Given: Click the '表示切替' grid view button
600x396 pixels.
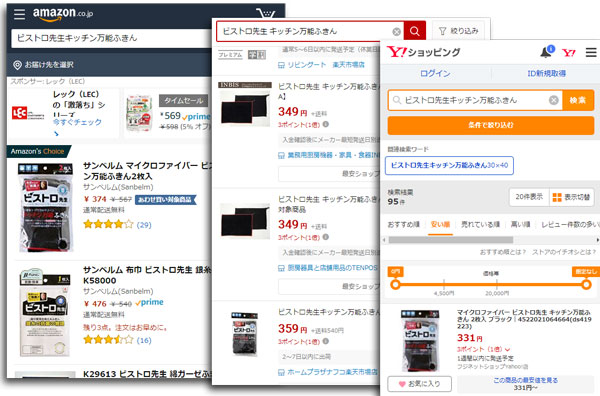Looking at the screenshot, I should click(x=572, y=197).
